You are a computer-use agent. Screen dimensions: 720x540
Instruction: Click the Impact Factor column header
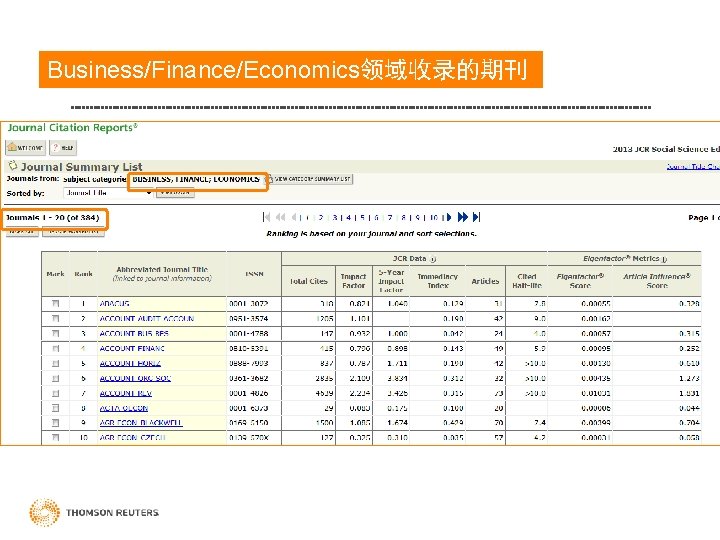pos(353,281)
